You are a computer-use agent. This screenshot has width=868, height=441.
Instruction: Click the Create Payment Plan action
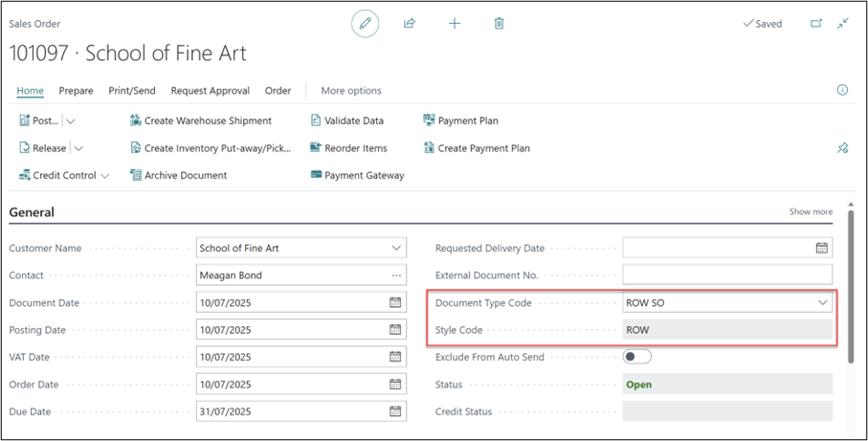tap(477, 148)
